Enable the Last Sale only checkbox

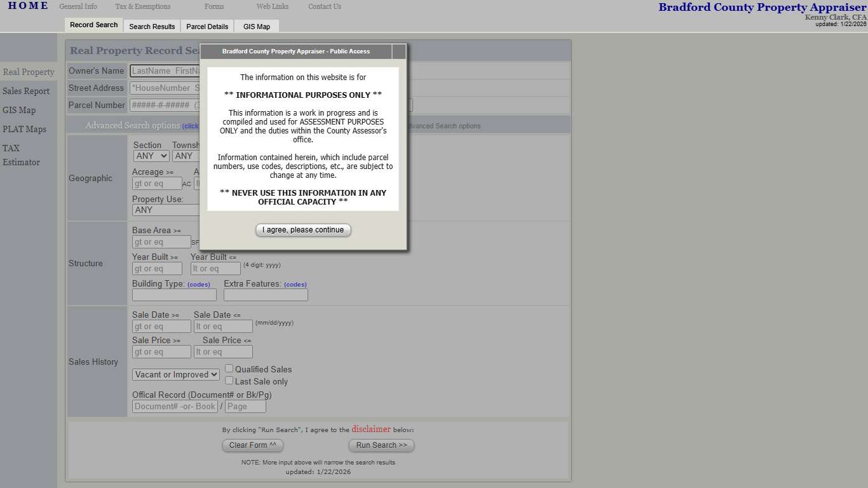click(229, 381)
